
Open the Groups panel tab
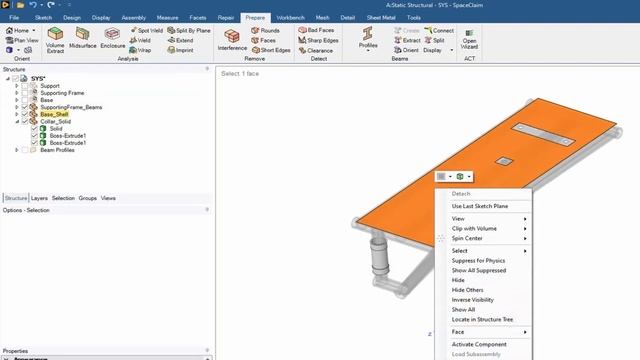click(x=87, y=198)
